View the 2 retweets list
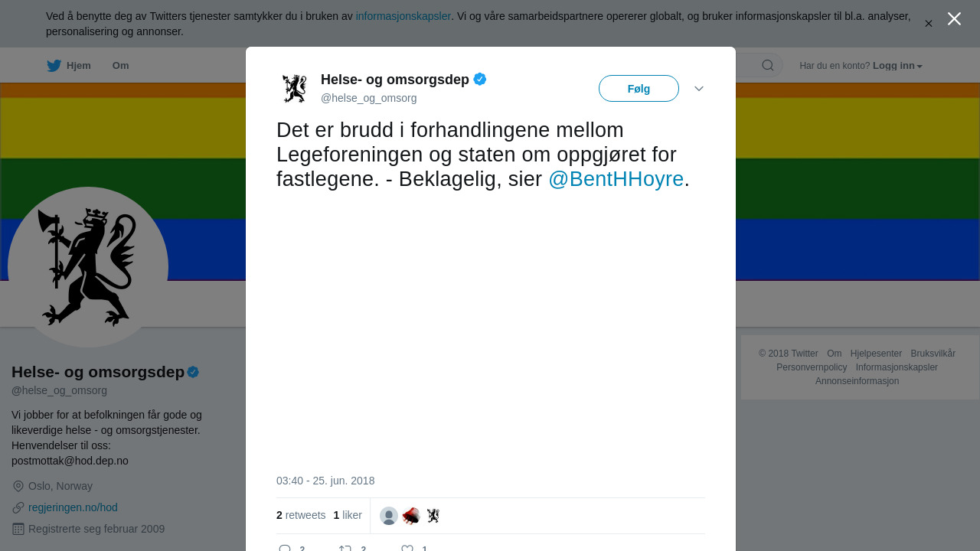Viewport: 980px width, 551px height. tap(301, 515)
